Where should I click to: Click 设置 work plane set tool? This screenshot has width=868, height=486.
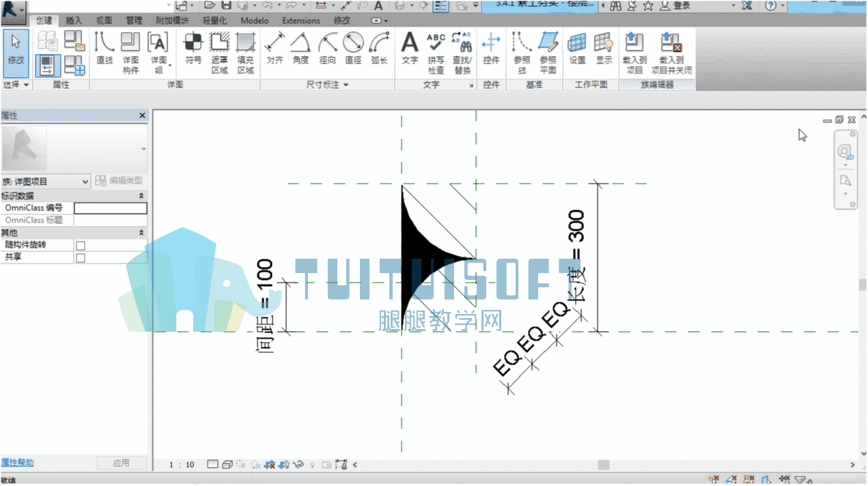[577, 49]
